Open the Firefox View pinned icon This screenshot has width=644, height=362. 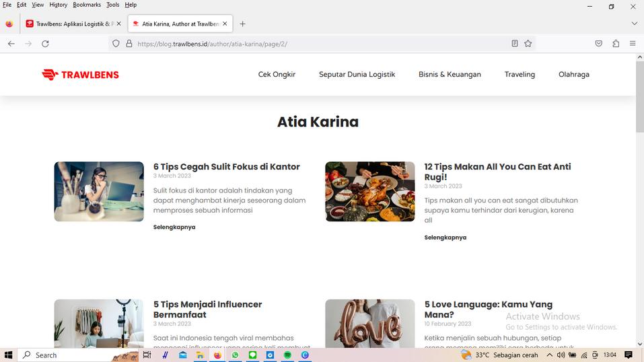coord(9,24)
